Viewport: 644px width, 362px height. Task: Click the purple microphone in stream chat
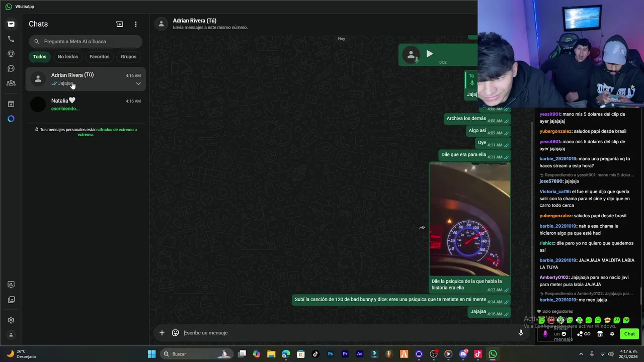tap(545, 334)
